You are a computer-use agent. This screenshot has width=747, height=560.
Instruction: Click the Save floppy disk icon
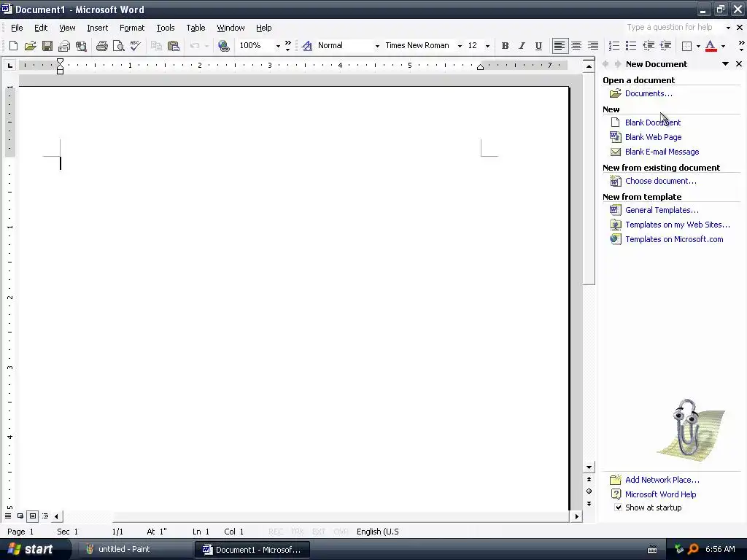47,46
